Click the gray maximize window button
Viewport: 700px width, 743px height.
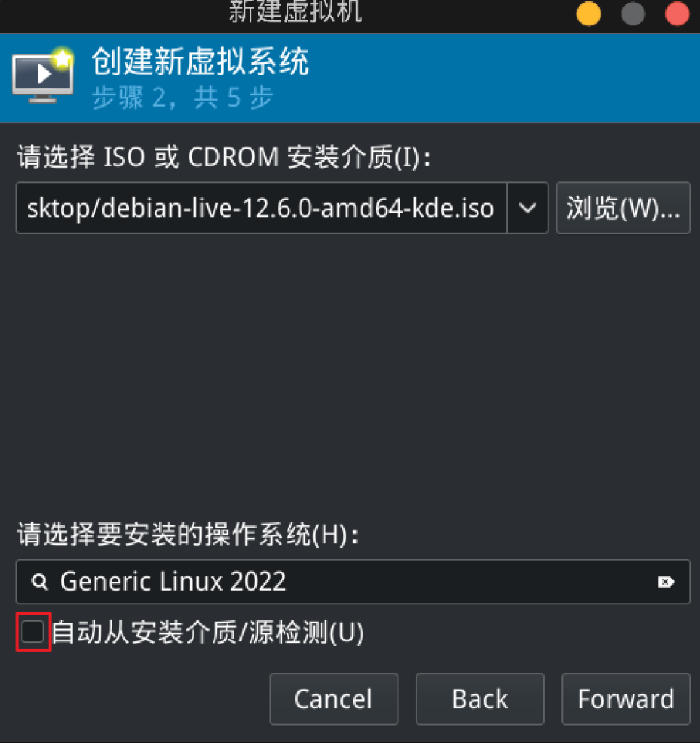tap(633, 14)
